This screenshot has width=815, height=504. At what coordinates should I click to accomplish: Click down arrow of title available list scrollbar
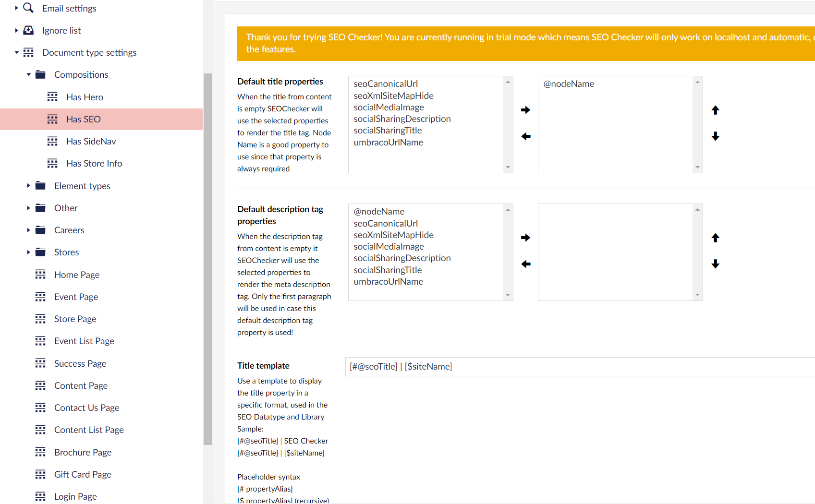click(508, 168)
